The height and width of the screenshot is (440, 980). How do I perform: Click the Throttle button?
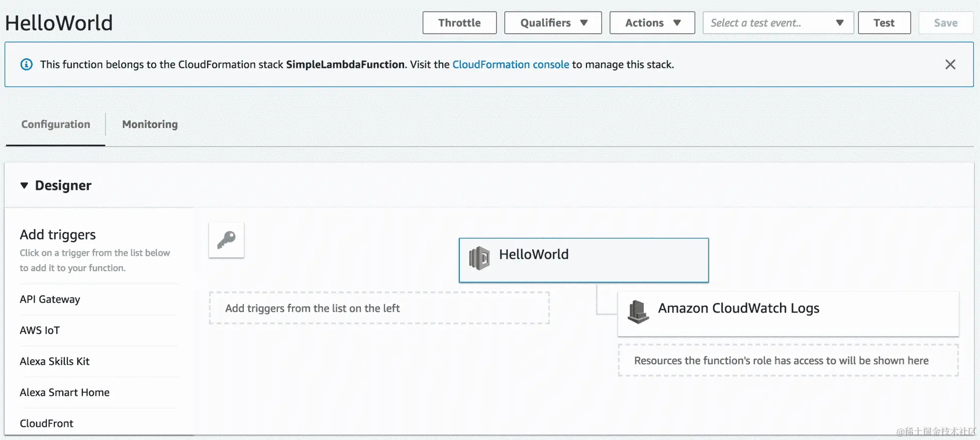pos(459,23)
